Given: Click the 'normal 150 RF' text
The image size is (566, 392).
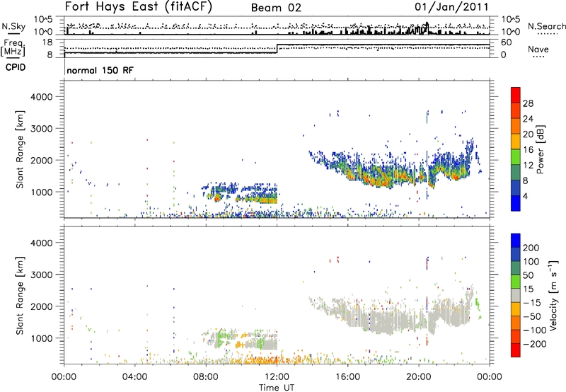Looking at the screenshot, I should point(100,70).
